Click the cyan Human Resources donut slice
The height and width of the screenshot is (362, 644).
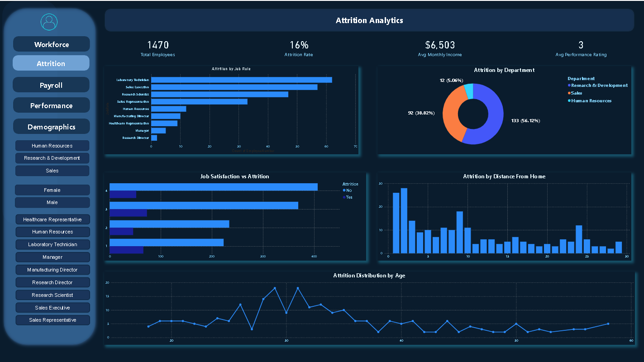(469, 91)
